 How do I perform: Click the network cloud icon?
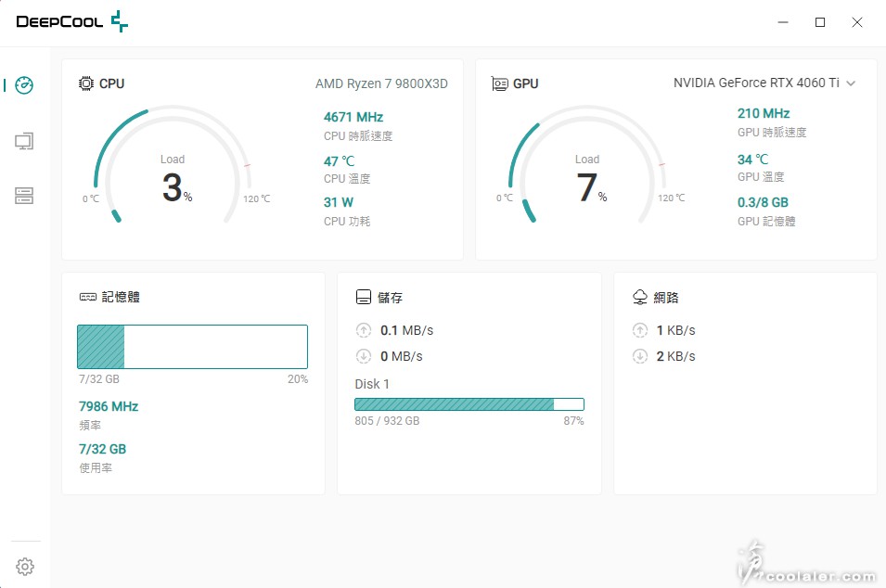click(x=639, y=297)
